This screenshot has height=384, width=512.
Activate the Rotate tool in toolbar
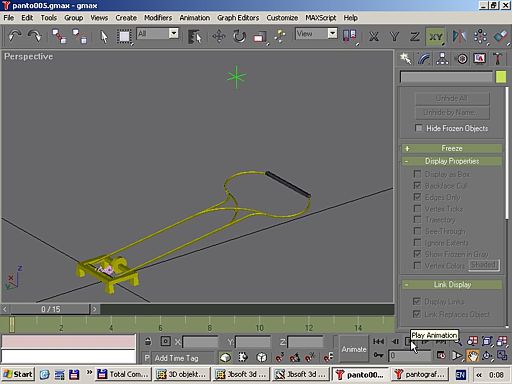(x=239, y=36)
